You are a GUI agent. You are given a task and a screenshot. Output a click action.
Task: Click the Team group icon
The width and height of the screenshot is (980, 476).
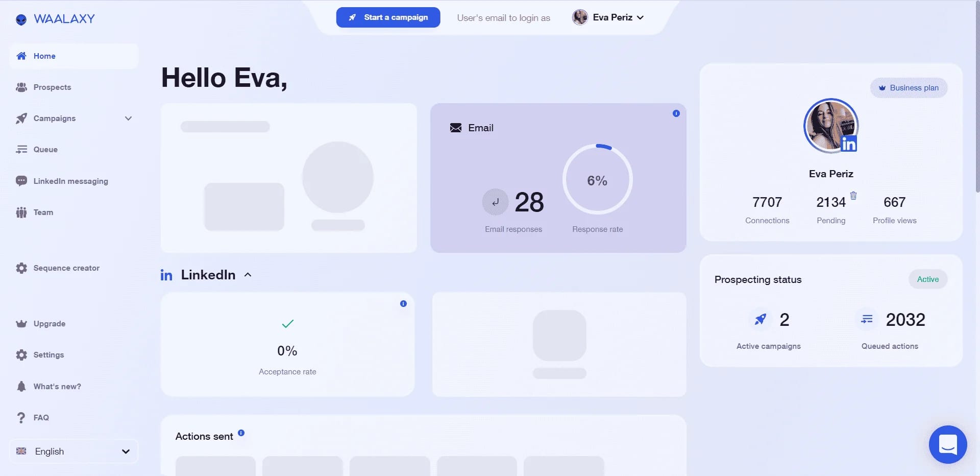click(21, 212)
